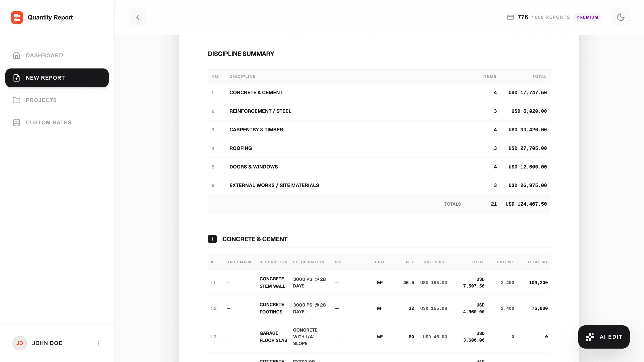Click the AI Edit sparkles icon
Image resolution: width=644 pixels, height=362 pixels.
pyautogui.click(x=590, y=337)
